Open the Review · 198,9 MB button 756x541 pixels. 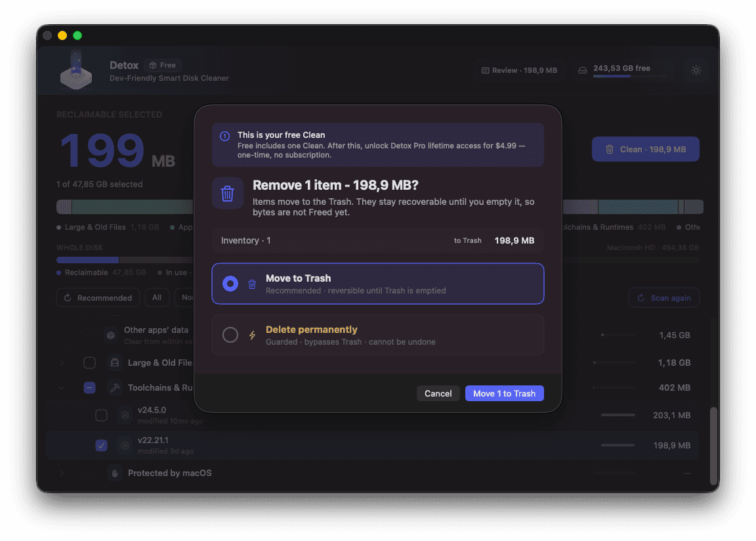pyautogui.click(x=519, y=70)
